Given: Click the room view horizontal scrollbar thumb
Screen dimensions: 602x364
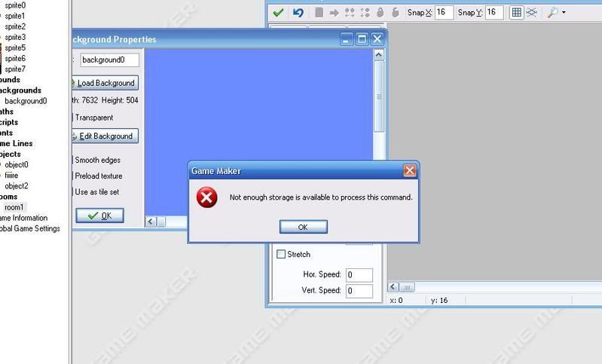Looking at the screenshot, I should pyautogui.click(x=407, y=287).
